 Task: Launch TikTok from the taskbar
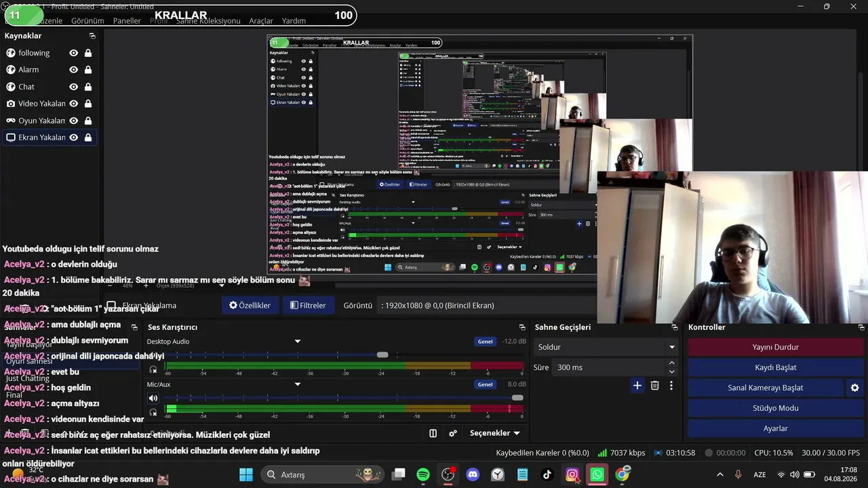547,474
